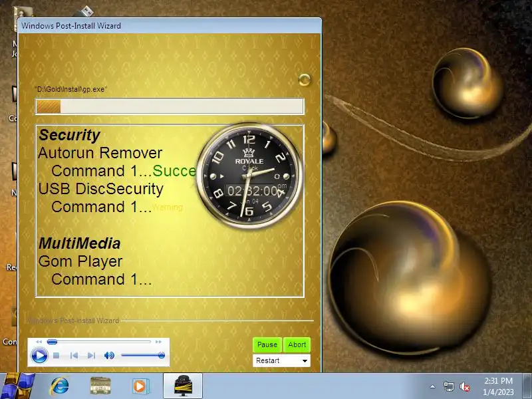
Task: Open the Restart dropdown
Action: tap(281, 360)
